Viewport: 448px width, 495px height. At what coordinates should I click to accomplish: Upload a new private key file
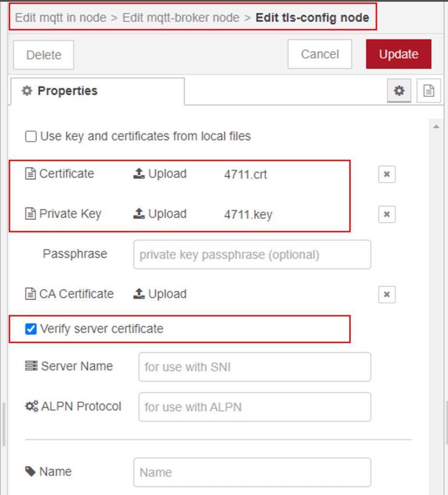(x=159, y=214)
